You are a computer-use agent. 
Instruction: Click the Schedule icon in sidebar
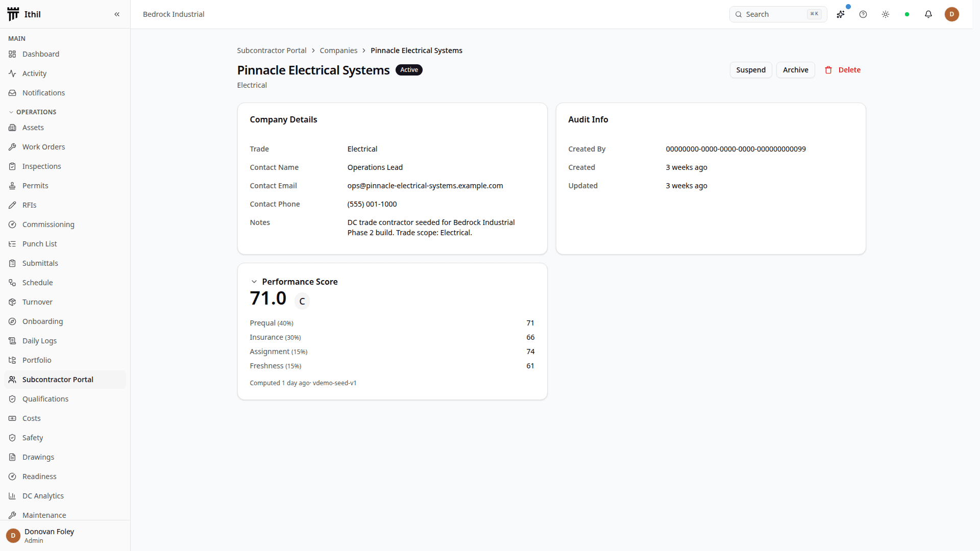coord(12,283)
